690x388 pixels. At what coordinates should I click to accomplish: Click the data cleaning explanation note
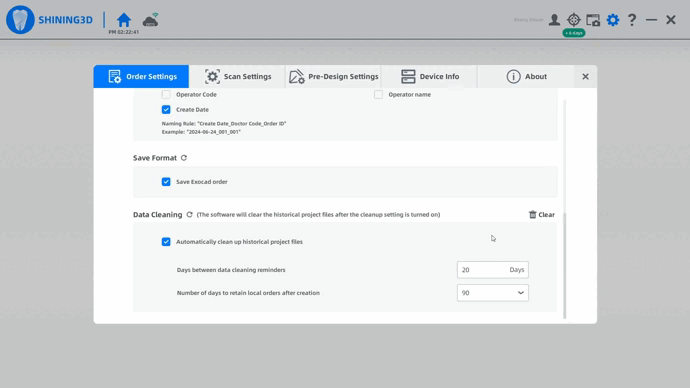pos(318,215)
